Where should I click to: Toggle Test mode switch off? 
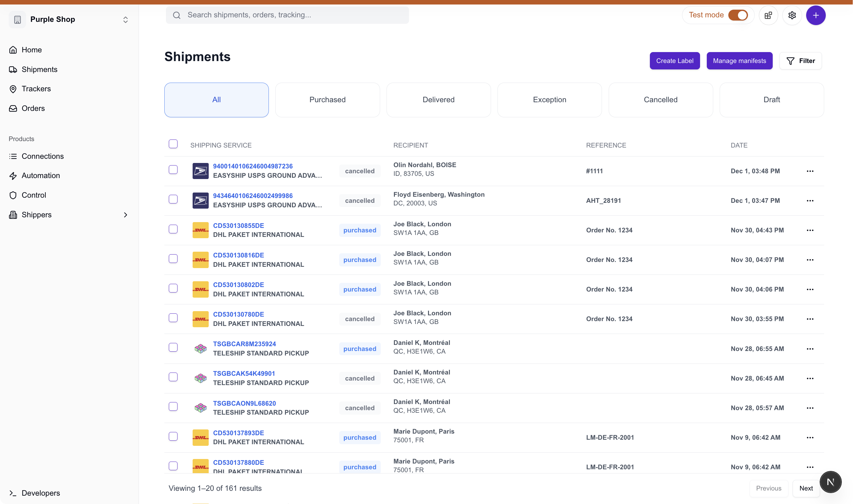tap(737, 15)
